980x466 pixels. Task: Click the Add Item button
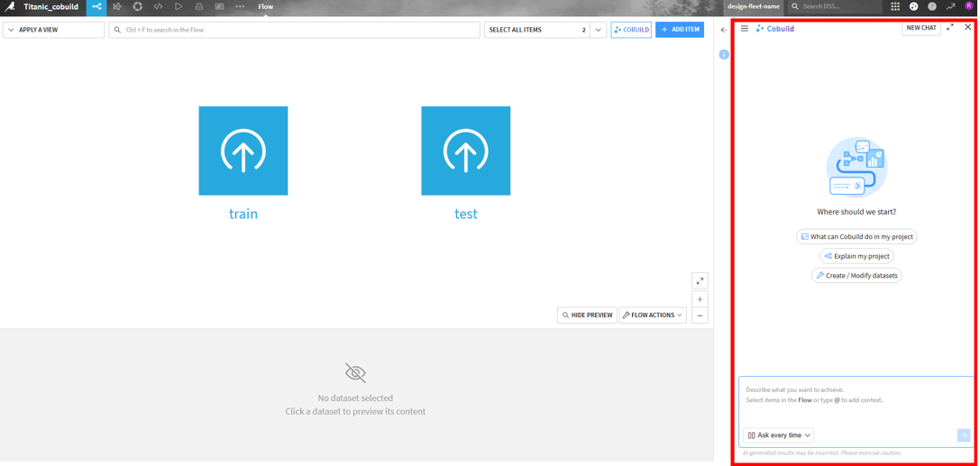point(680,30)
